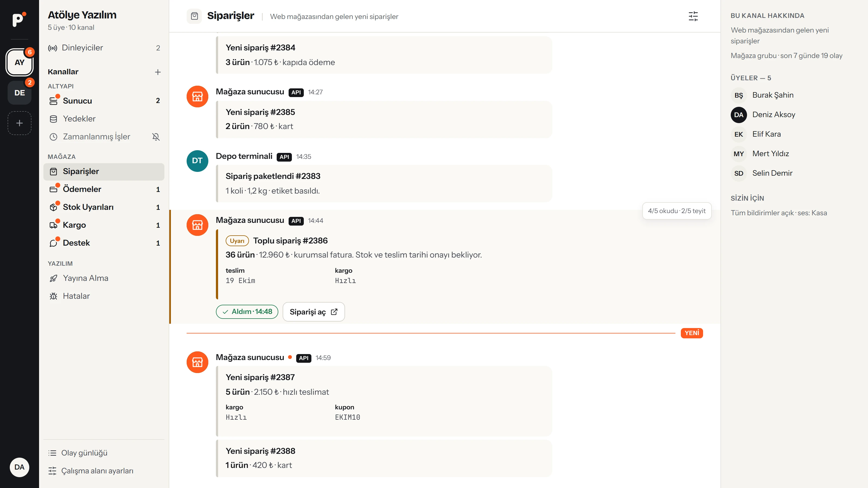Click EK avatar for Elif Kara
Viewport: 868px width, 488px height.
click(739, 134)
